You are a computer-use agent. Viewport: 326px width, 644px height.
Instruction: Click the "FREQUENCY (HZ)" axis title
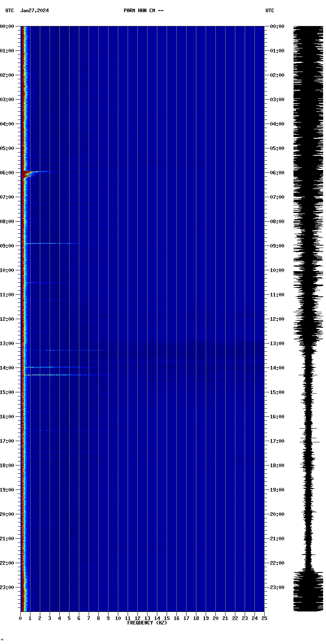[147, 623]
